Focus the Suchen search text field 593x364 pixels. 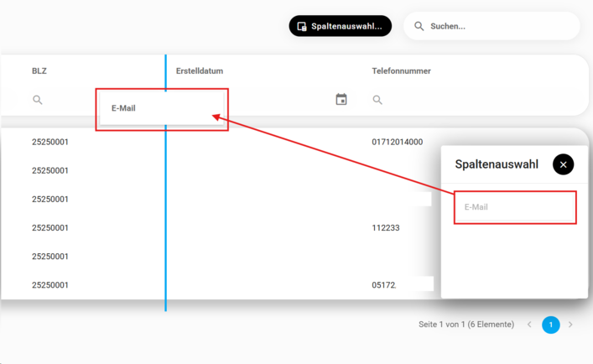[x=499, y=26]
